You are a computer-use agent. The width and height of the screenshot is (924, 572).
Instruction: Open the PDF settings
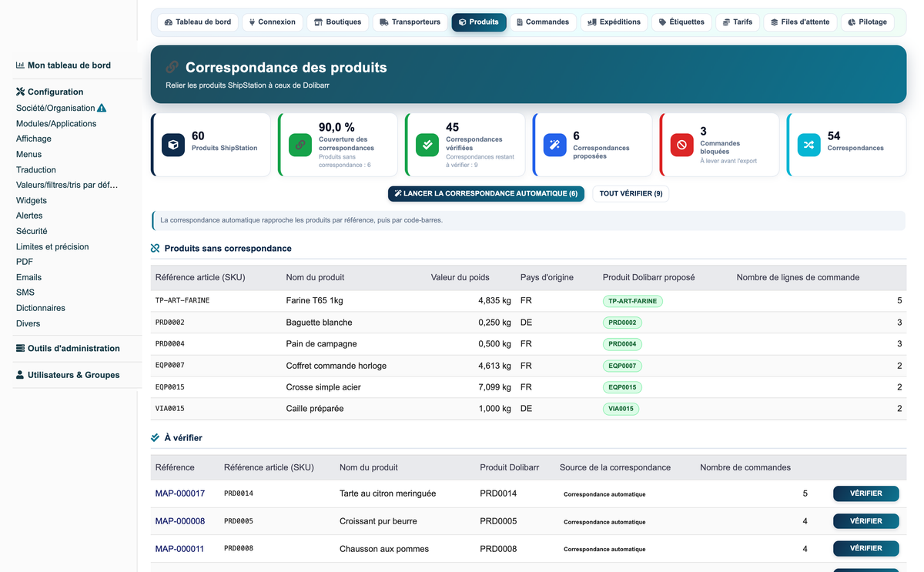click(25, 262)
